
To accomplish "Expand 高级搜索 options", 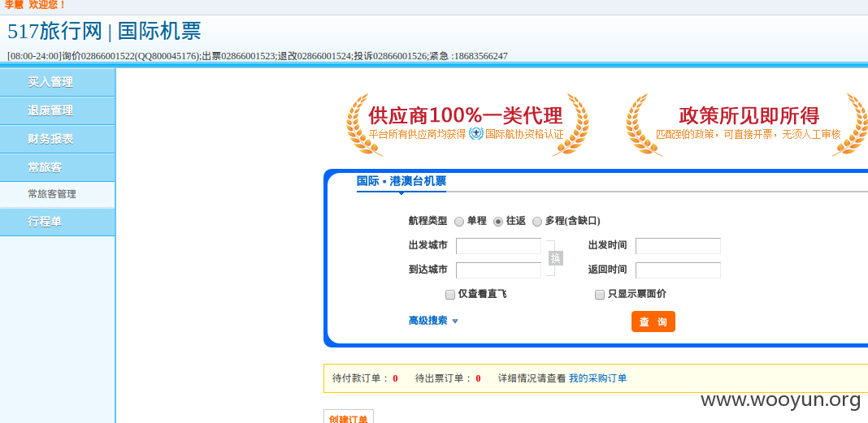I will tap(433, 321).
